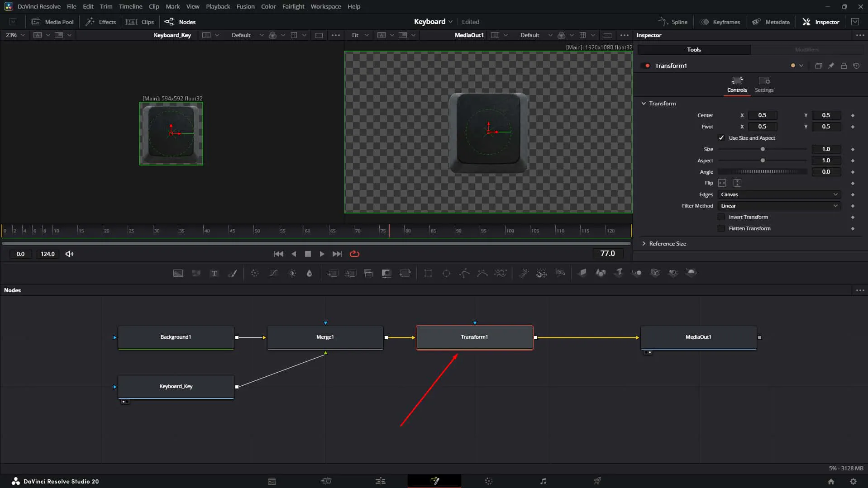Toggle the Spline editor panel
This screenshot has width=868, height=488.
point(673,22)
